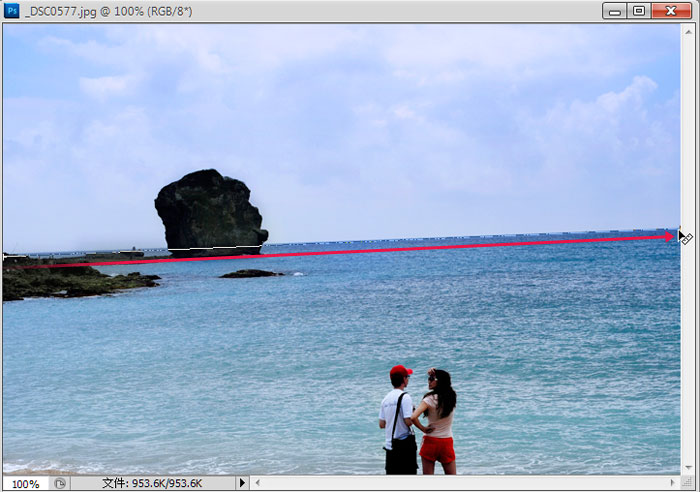Click the horizontal scrollbar right arrow
The image size is (700, 492).
(672, 483)
